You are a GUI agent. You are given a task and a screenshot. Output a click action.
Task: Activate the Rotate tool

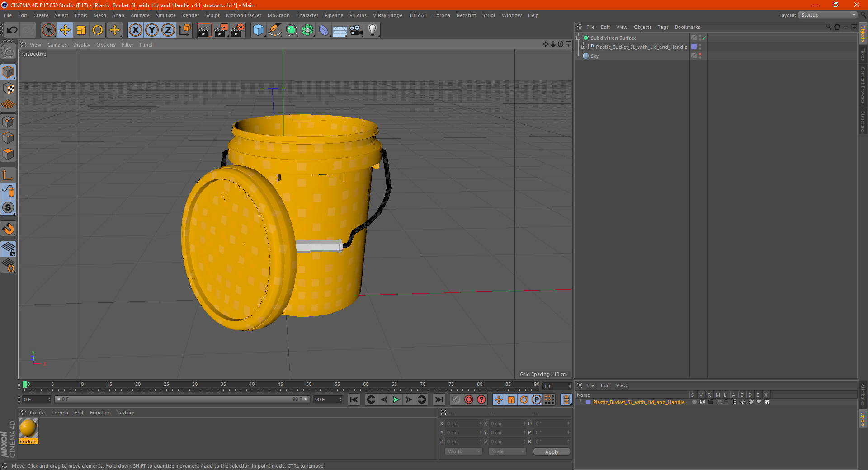coord(98,30)
